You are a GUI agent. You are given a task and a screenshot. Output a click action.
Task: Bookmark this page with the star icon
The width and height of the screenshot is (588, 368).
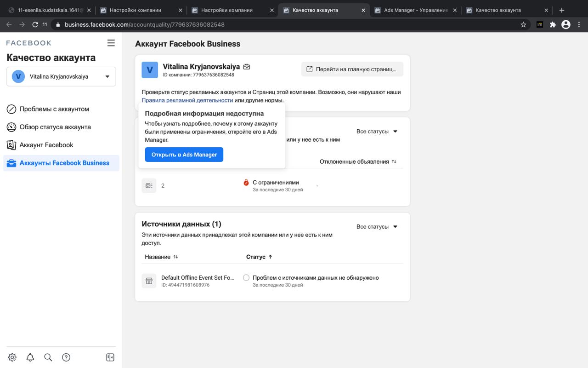coord(523,25)
